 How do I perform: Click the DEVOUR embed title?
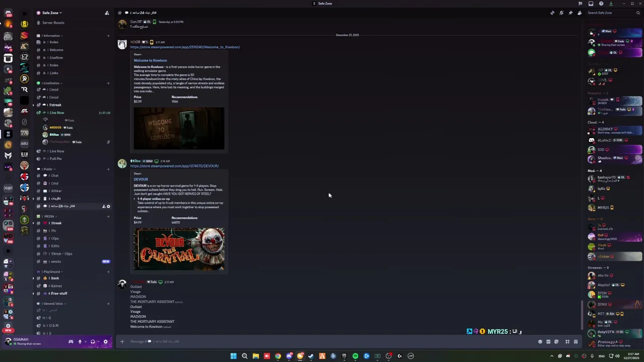141,179
